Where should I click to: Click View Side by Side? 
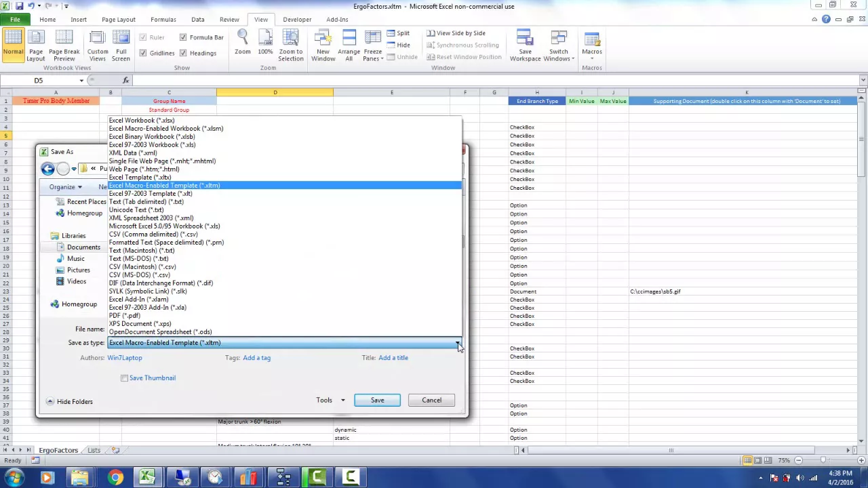[x=456, y=33]
